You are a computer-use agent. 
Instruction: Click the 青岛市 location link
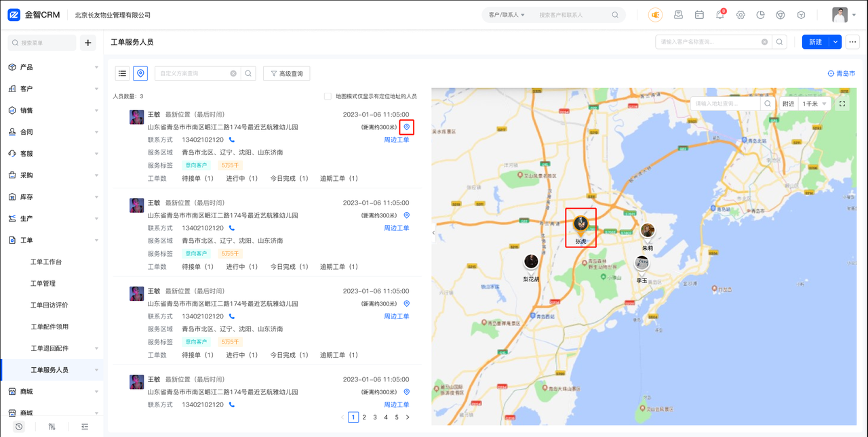(x=842, y=73)
